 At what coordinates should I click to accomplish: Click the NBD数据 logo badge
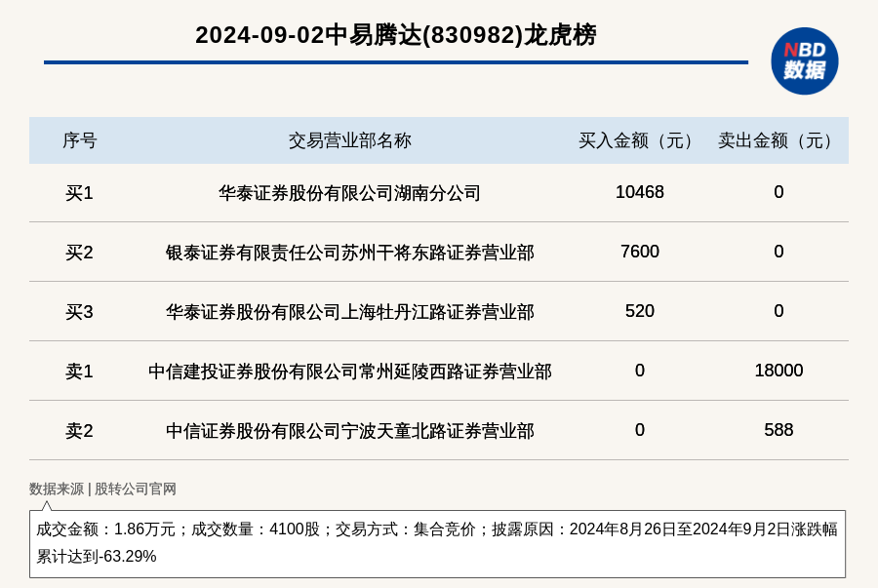(804, 61)
